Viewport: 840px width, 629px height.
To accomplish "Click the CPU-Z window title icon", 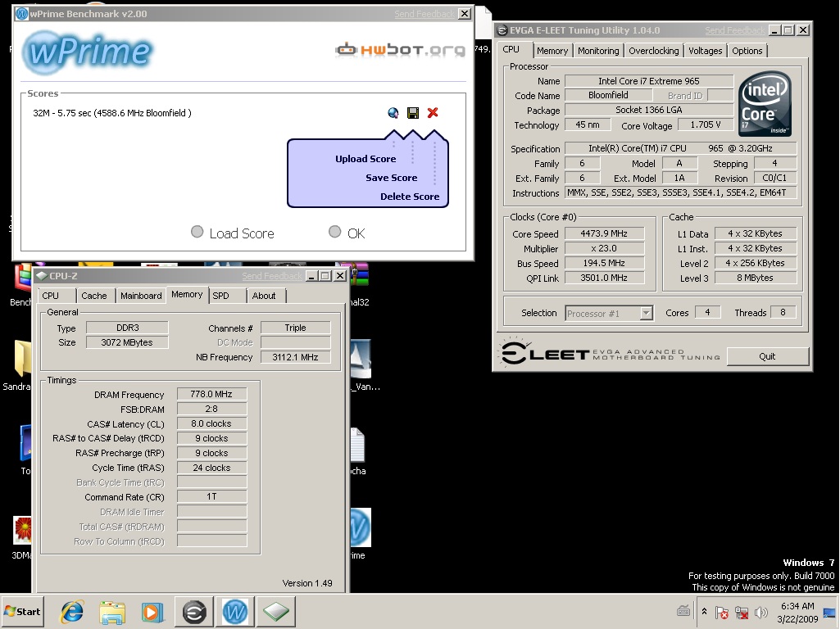I will pos(42,276).
